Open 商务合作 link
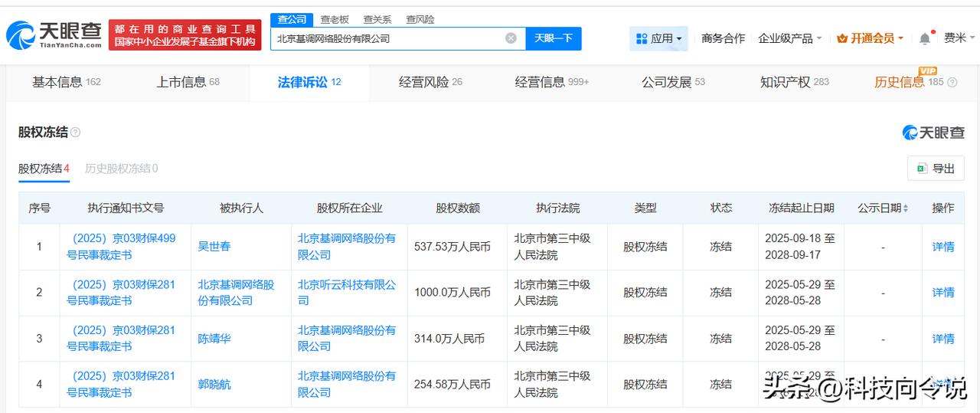980x413 pixels. click(723, 38)
